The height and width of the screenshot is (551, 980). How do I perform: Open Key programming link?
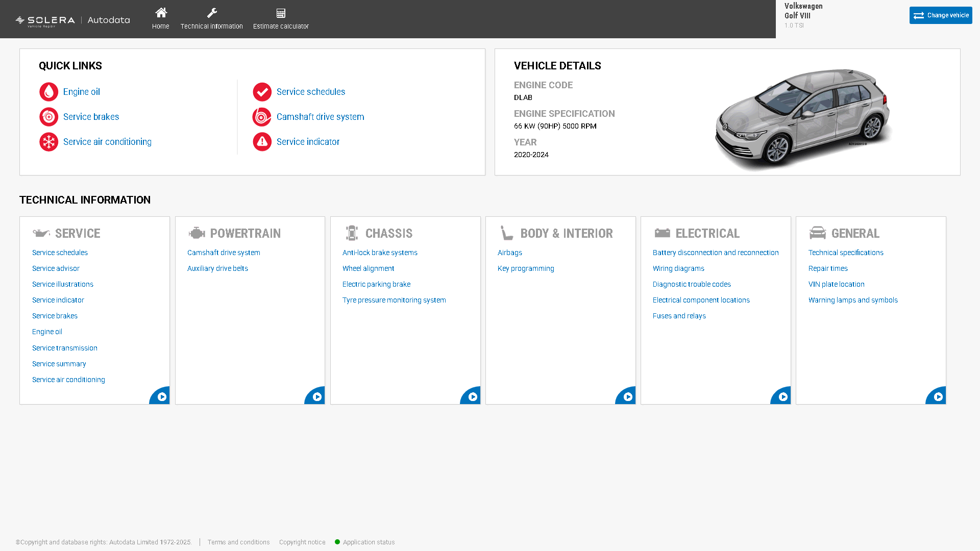click(x=526, y=268)
